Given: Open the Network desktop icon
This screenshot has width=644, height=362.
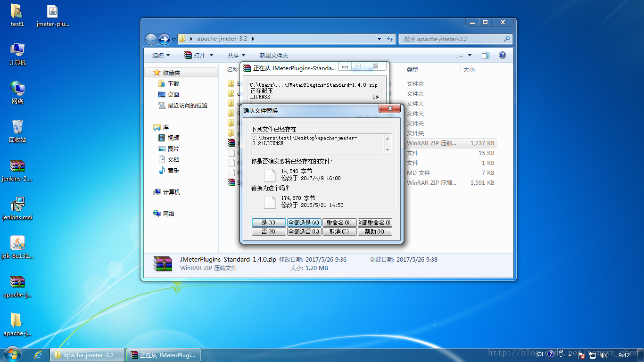Looking at the screenshot, I should click(x=17, y=93).
